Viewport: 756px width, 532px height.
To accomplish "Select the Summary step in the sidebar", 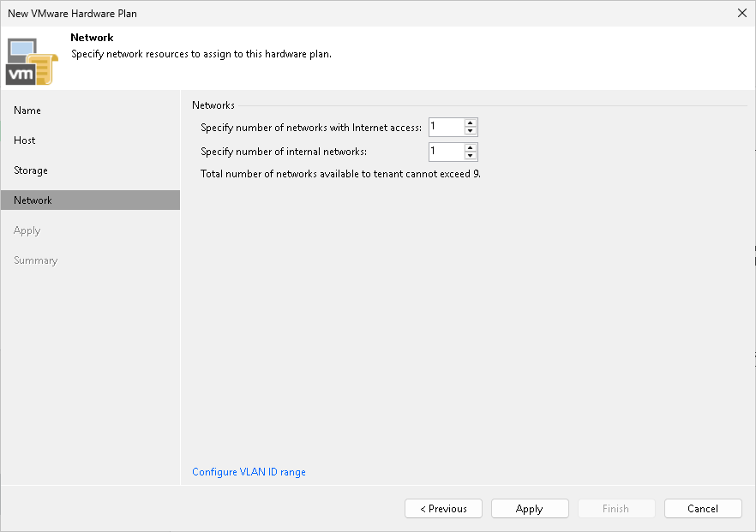I will (35, 260).
